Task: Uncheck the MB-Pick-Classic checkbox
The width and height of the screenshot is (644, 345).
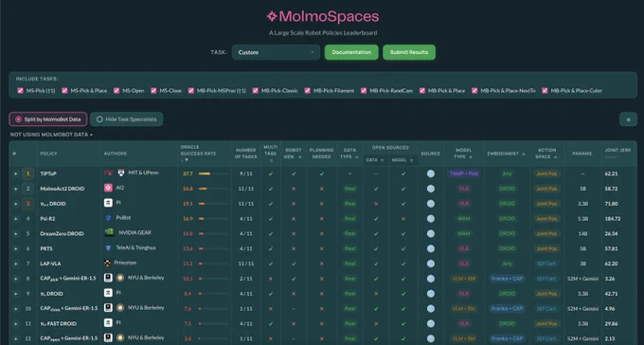Action: tap(256, 90)
